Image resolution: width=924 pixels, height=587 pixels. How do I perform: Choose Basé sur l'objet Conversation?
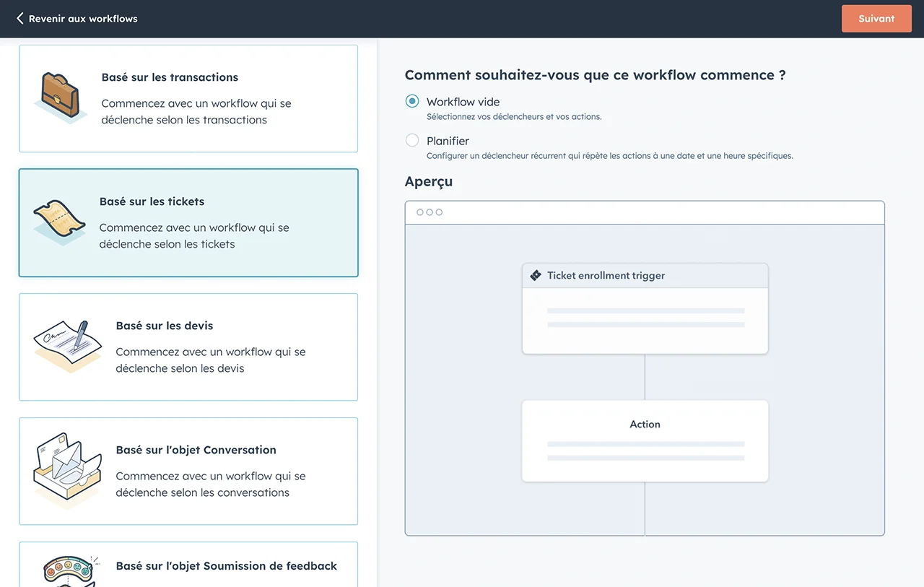pyautogui.click(x=196, y=450)
